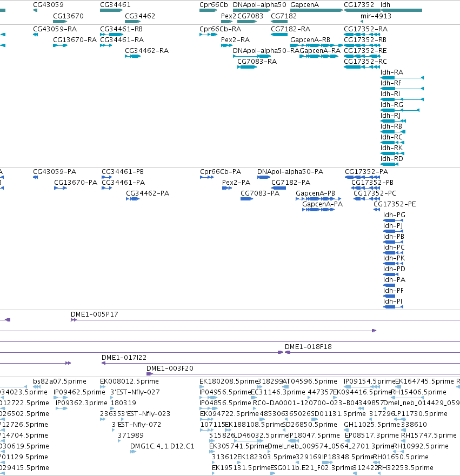Click protein Cpr66Cb-PA

221,172
